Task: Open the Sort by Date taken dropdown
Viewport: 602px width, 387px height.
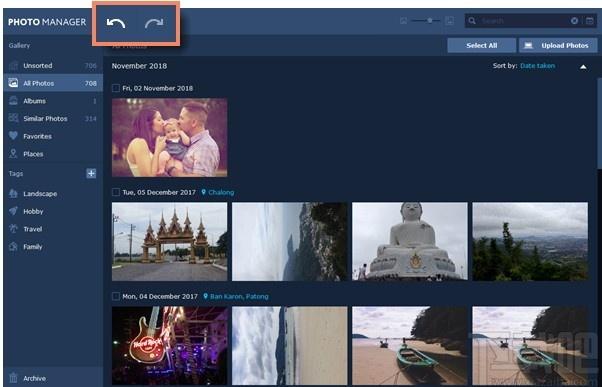Action: [537, 66]
